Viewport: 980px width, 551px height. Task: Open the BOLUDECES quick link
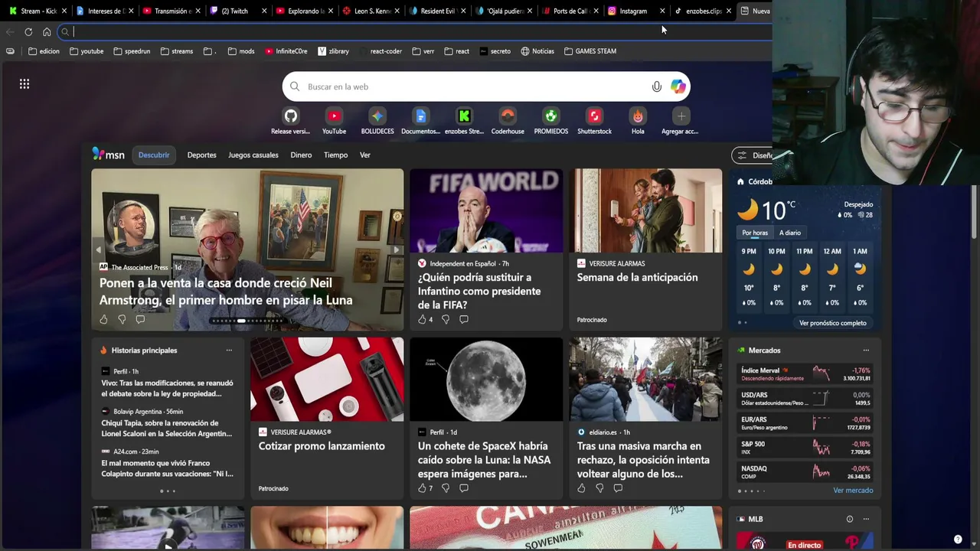377,121
